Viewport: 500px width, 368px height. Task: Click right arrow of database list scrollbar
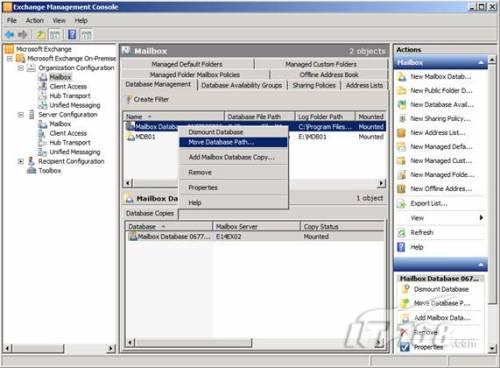point(382,183)
